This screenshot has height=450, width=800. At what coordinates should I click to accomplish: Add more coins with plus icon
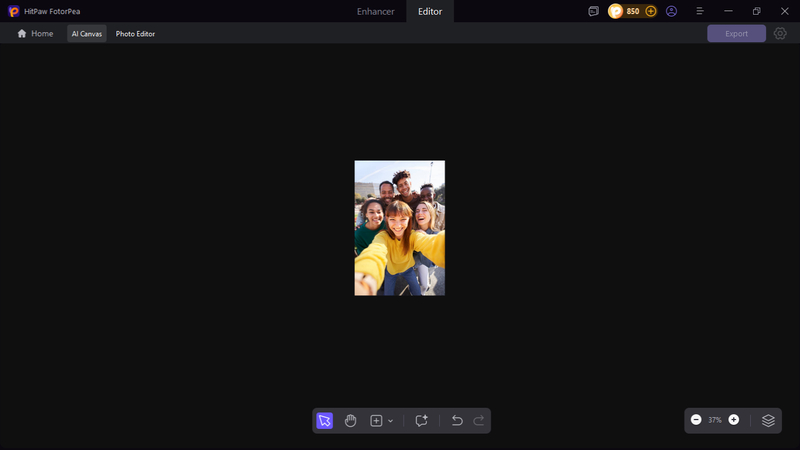[651, 11]
